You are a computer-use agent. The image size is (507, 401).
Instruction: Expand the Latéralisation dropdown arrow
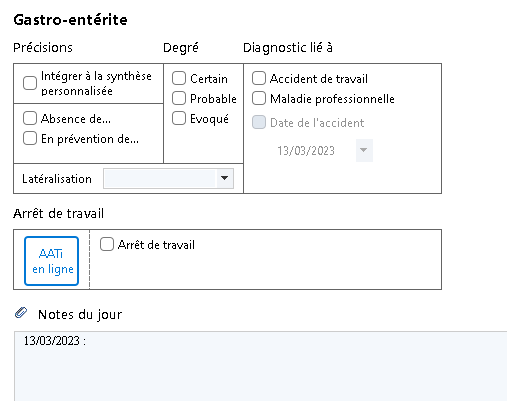pyautogui.click(x=225, y=178)
